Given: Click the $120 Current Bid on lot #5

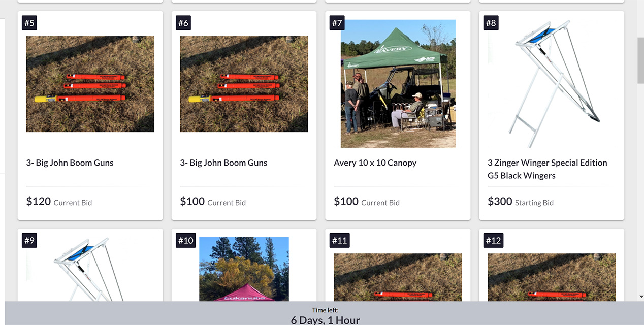Looking at the screenshot, I should [59, 202].
